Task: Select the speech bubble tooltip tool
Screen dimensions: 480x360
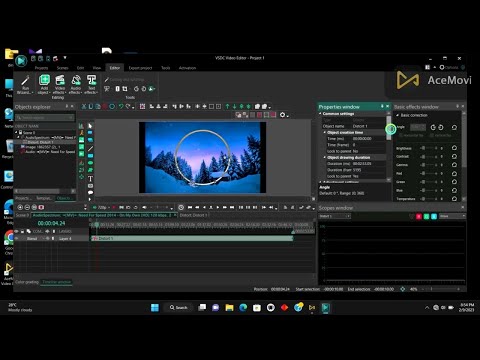Action: (90, 193)
